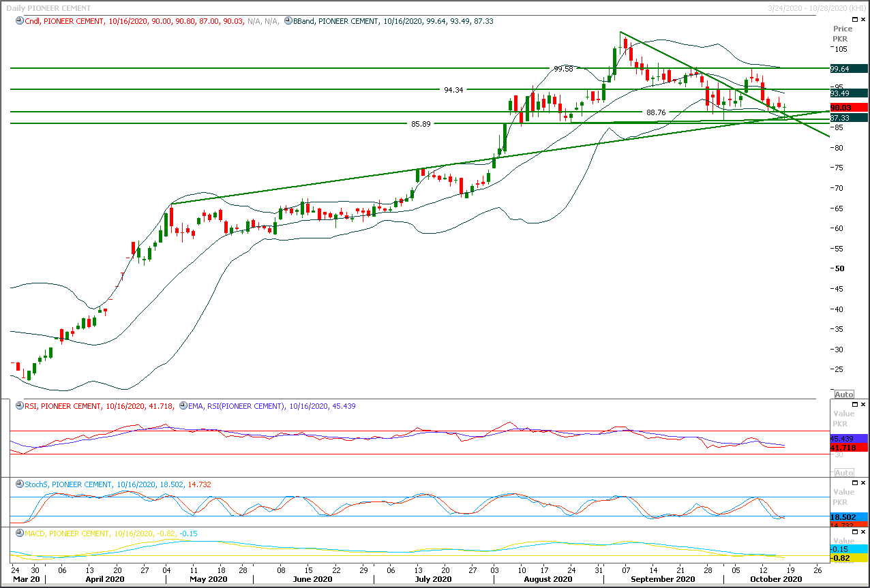Click the 105 price axis tick label
This screenshot has width=870, height=588.
[x=841, y=49]
